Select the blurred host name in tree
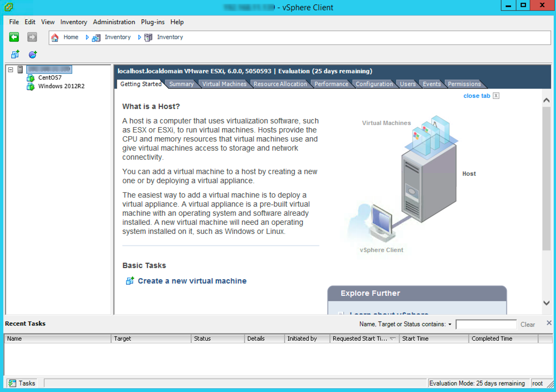Image resolution: width=556 pixels, height=392 pixels. tap(49, 69)
